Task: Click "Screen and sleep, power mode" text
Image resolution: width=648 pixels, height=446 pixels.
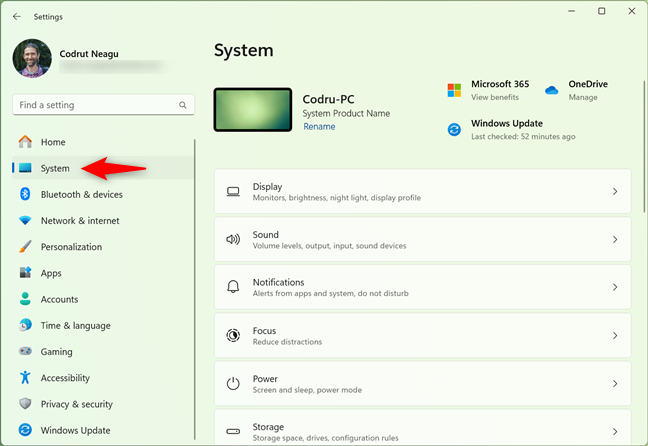Action: (307, 390)
